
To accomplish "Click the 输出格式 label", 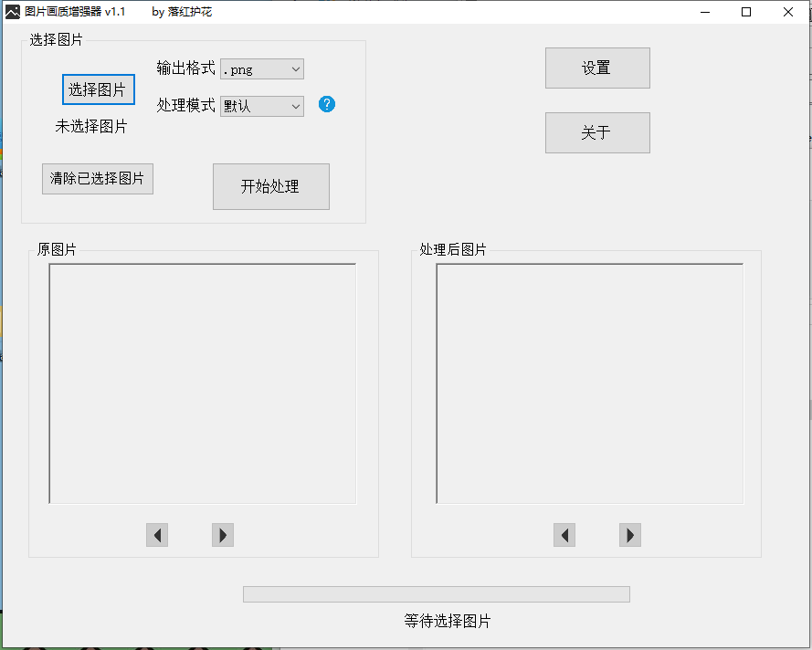I will pyautogui.click(x=186, y=68).
